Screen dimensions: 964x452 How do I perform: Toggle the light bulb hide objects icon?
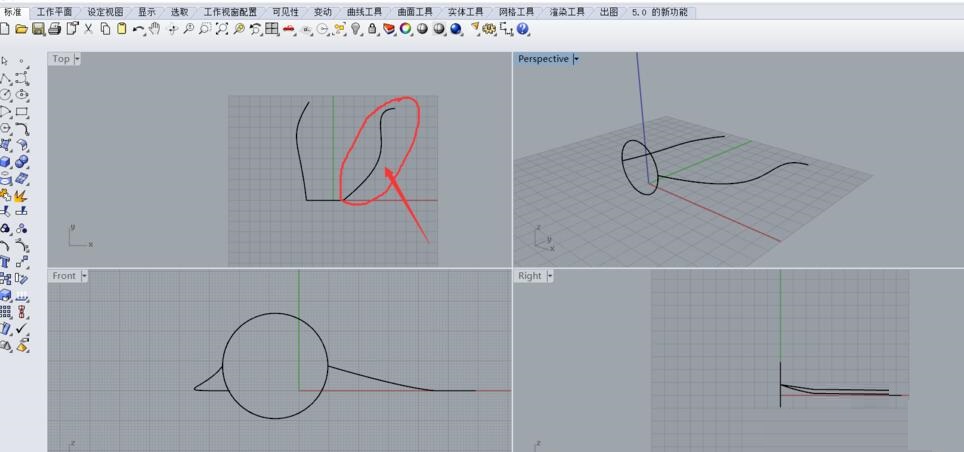[x=356, y=29]
